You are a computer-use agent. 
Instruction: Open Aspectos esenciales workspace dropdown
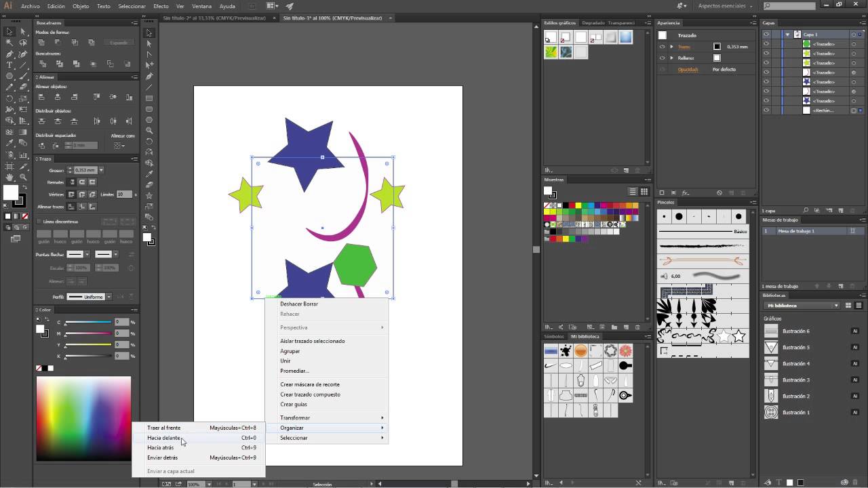point(726,5)
